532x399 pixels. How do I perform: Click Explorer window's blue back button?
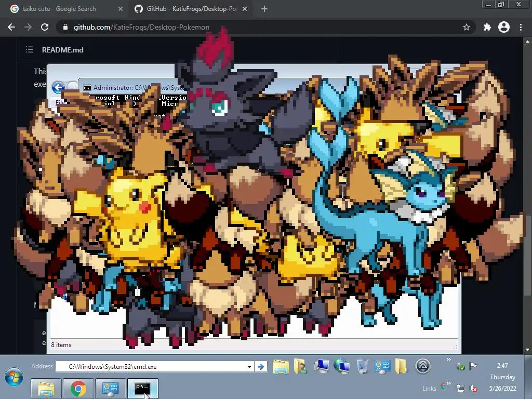coord(58,87)
